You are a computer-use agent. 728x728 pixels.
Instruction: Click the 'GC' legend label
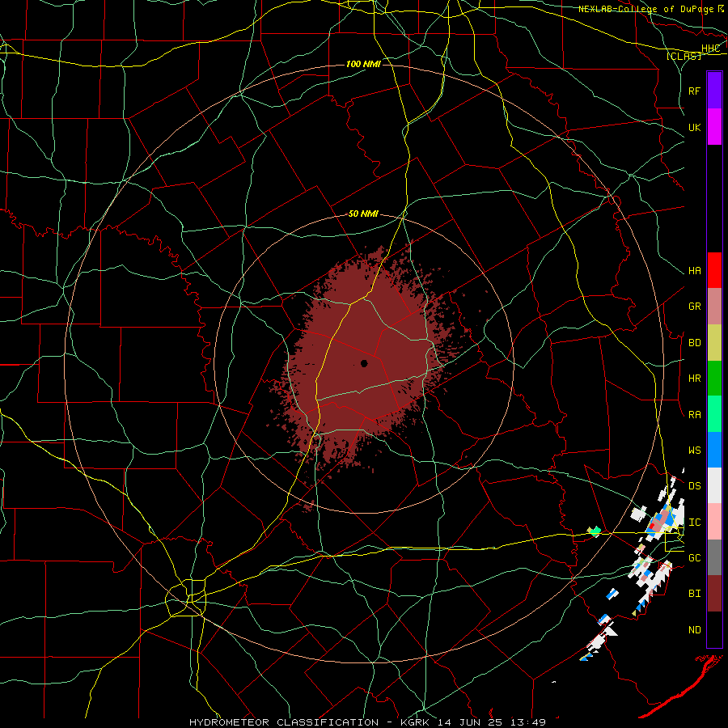pos(695,557)
